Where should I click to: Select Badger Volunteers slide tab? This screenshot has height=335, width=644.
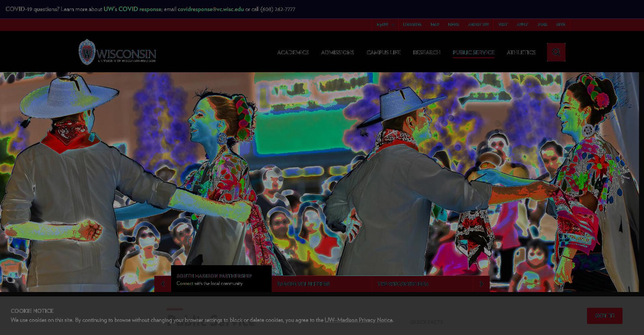322,284
